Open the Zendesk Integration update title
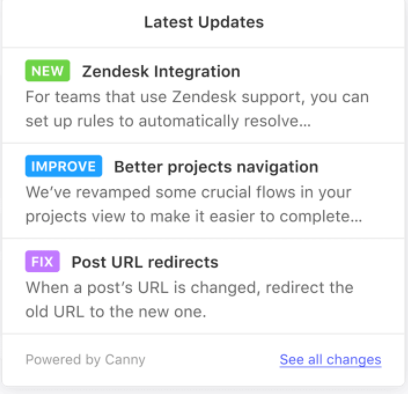408x394 pixels. [161, 71]
